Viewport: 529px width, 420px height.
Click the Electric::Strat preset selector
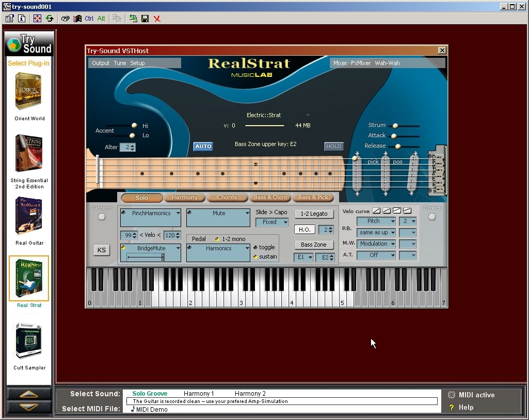click(x=277, y=115)
